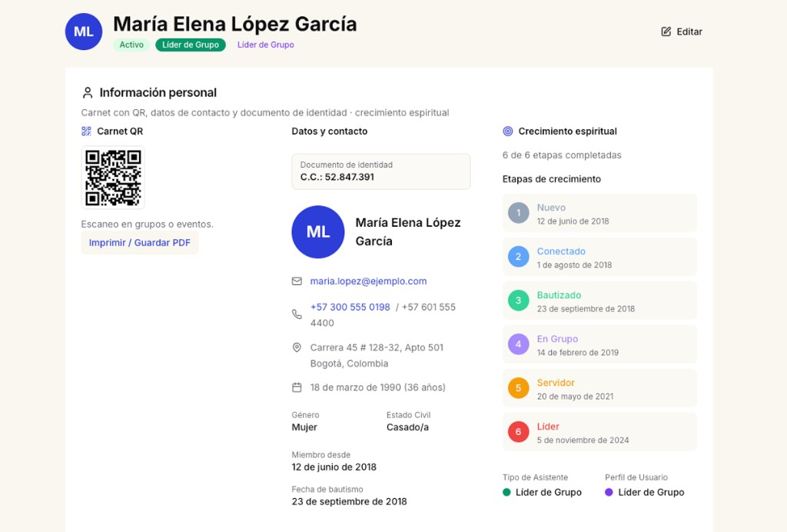The image size is (787, 532).
Task: Click the Datos y contacto heading
Action: [329, 131]
